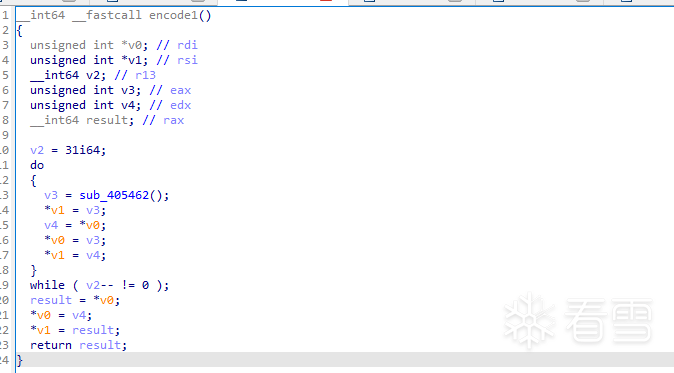The height and width of the screenshot is (373, 674).
Task: Click the 'while' keyword of the loop
Action: [x=47, y=285]
